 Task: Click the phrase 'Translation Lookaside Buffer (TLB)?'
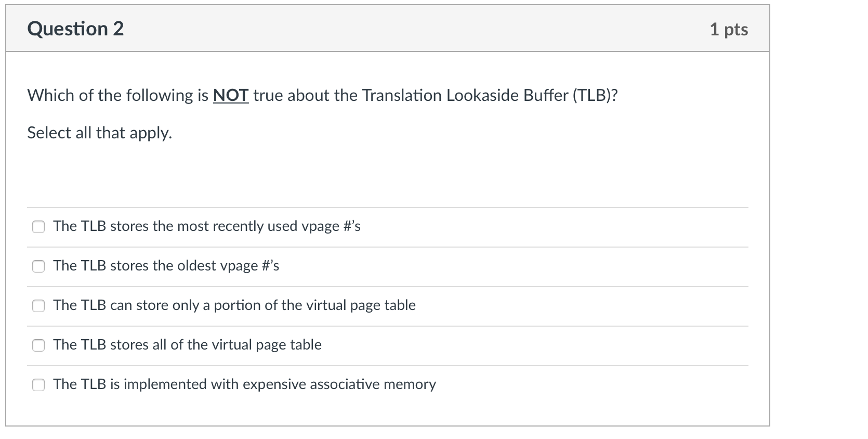pos(490,95)
